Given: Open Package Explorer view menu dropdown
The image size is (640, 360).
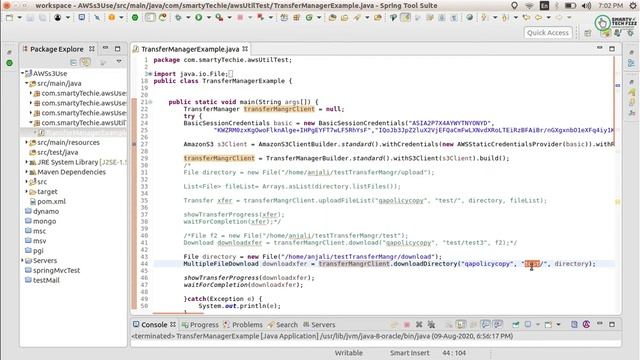Looking at the screenshot, I should (x=119, y=62).
